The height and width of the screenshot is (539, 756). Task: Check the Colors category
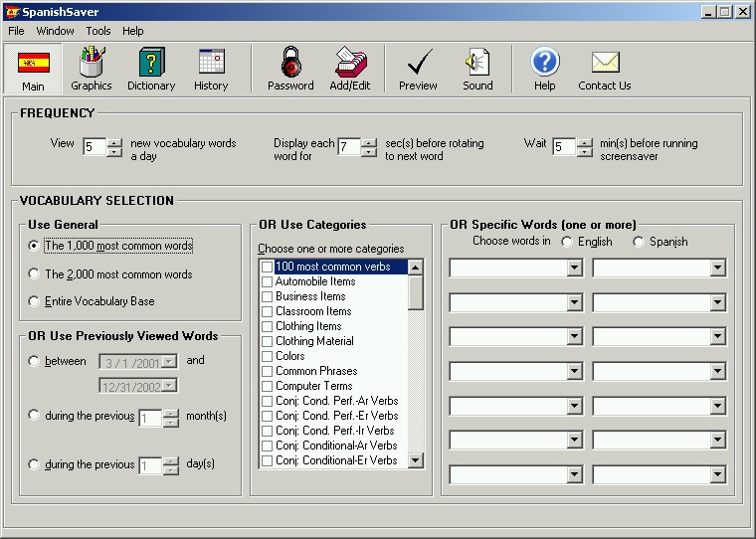point(267,356)
